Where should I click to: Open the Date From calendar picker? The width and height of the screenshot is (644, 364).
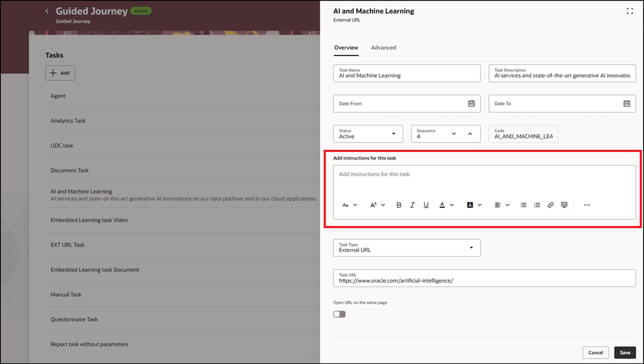[x=471, y=103]
